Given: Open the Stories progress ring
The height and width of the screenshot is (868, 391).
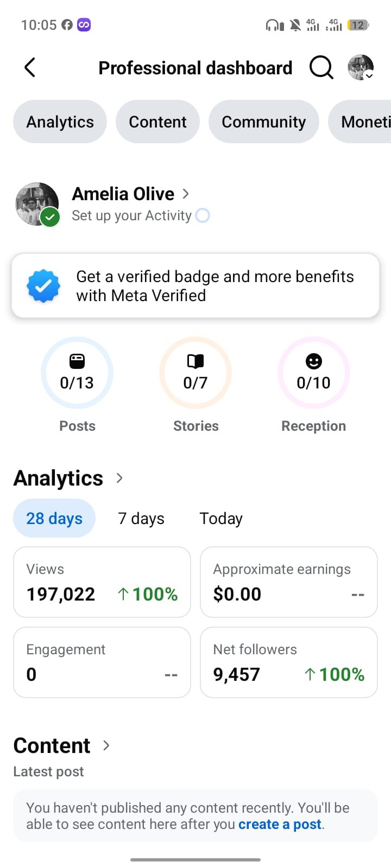Looking at the screenshot, I should point(195,373).
